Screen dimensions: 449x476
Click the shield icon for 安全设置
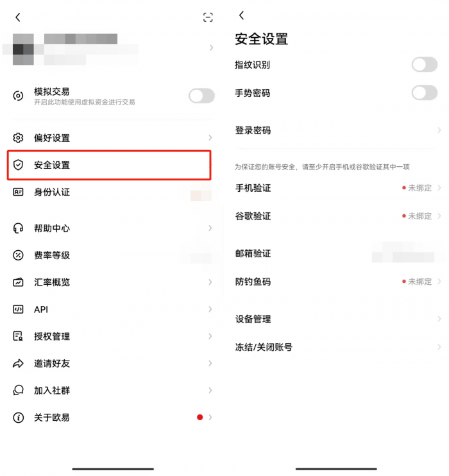click(x=18, y=165)
